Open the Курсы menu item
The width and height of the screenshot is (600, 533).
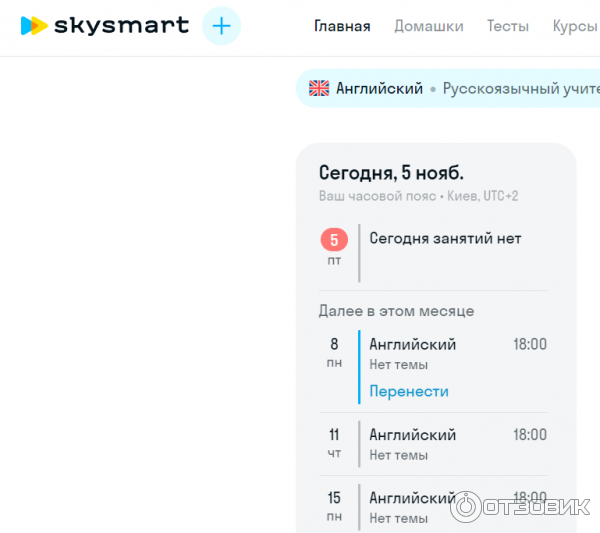[575, 26]
